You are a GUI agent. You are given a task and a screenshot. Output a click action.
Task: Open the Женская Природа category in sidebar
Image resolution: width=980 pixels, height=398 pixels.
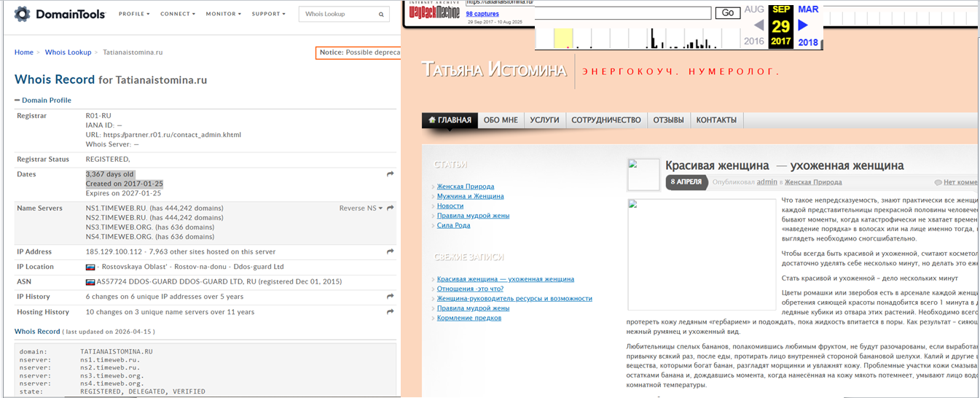point(466,187)
